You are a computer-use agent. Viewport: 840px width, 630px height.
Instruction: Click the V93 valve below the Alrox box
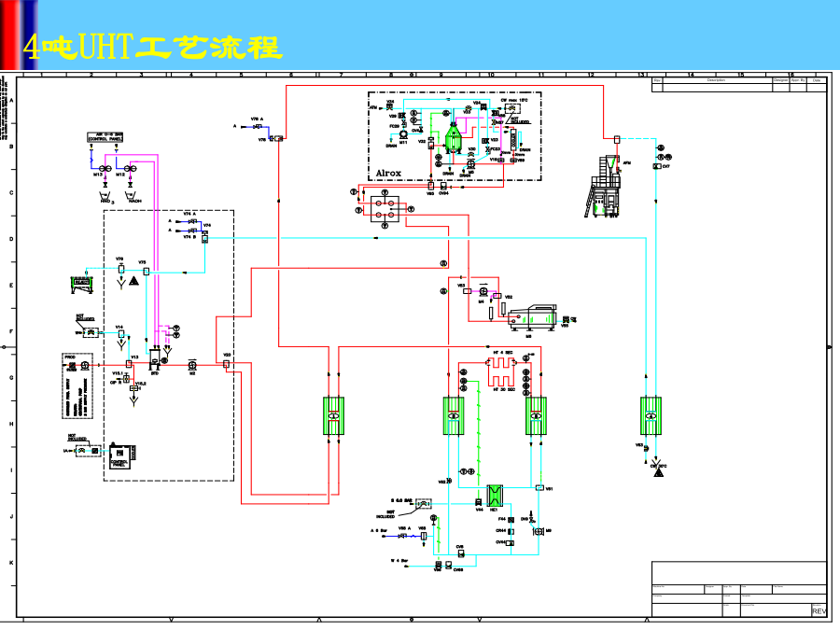(430, 186)
